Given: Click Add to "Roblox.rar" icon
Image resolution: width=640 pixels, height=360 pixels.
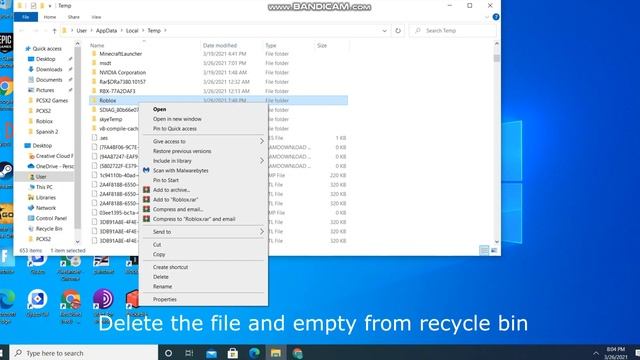Looking at the screenshot, I should (146, 200).
